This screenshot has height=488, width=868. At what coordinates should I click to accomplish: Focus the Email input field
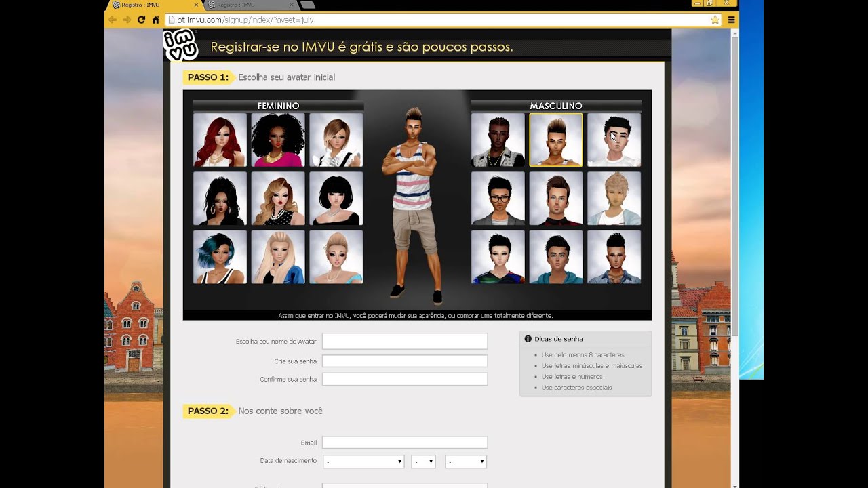pyautogui.click(x=405, y=443)
